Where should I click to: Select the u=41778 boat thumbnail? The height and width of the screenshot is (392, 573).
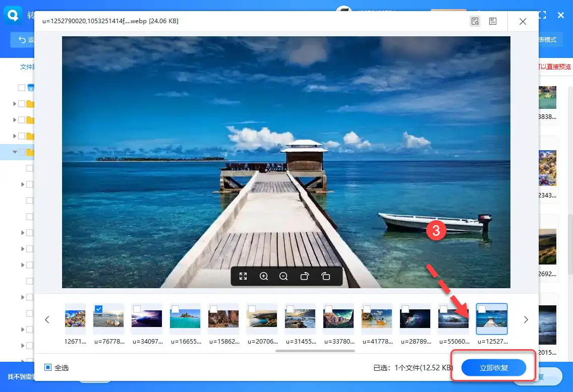coord(377,318)
